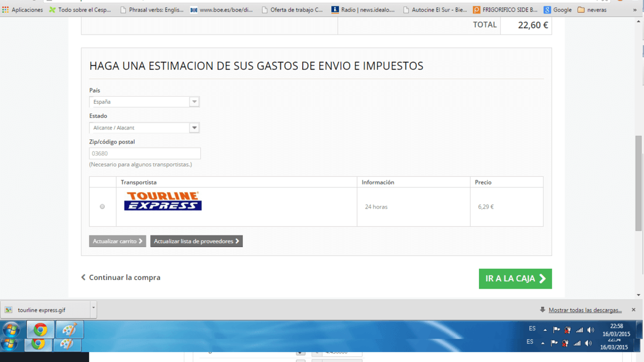Open the volume speaker icon in upper tray
Viewport: 644px width, 362px height.
click(x=591, y=330)
